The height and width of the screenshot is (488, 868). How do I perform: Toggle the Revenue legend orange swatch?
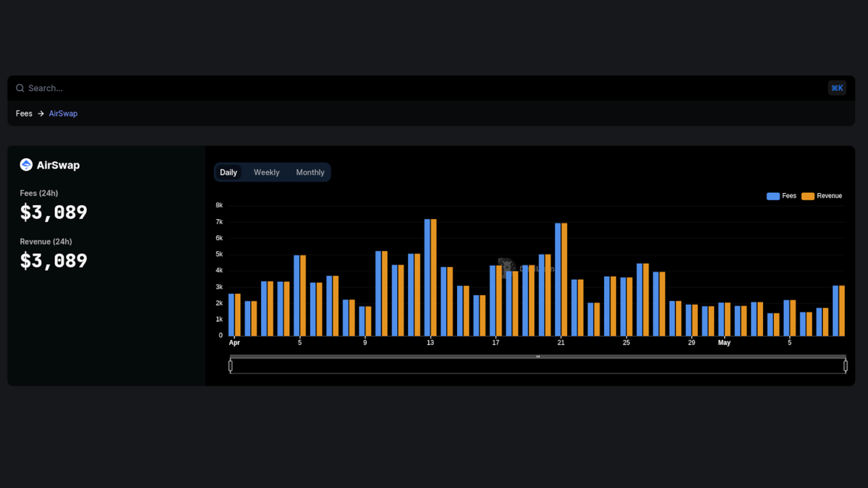click(808, 196)
